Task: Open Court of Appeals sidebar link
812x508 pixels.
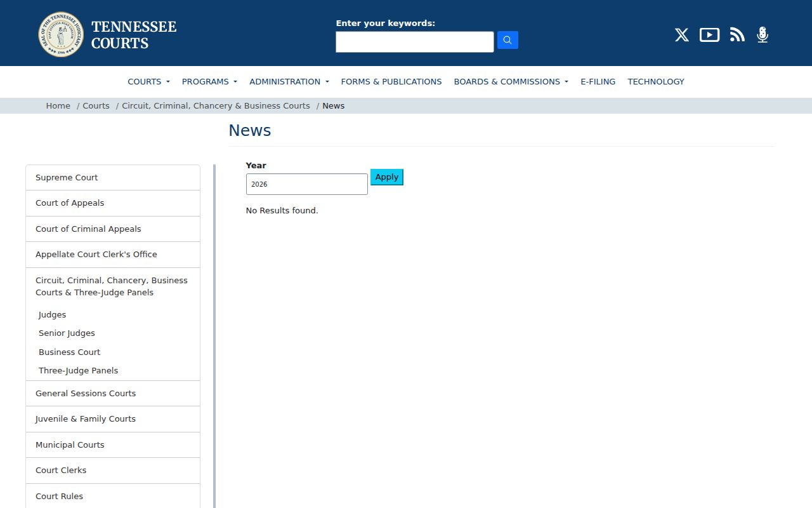Action: pyautogui.click(x=113, y=203)
